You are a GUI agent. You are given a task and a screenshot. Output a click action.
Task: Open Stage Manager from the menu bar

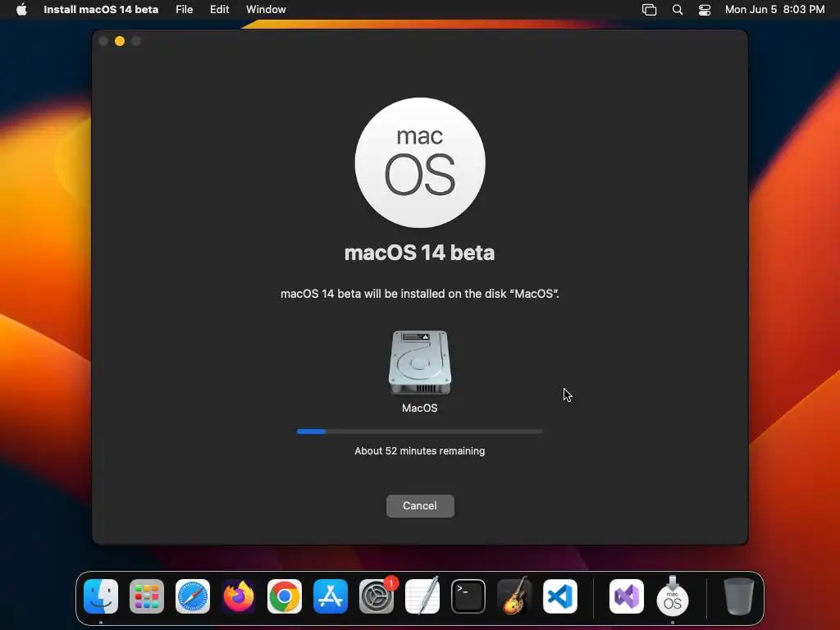pos(650,10)
